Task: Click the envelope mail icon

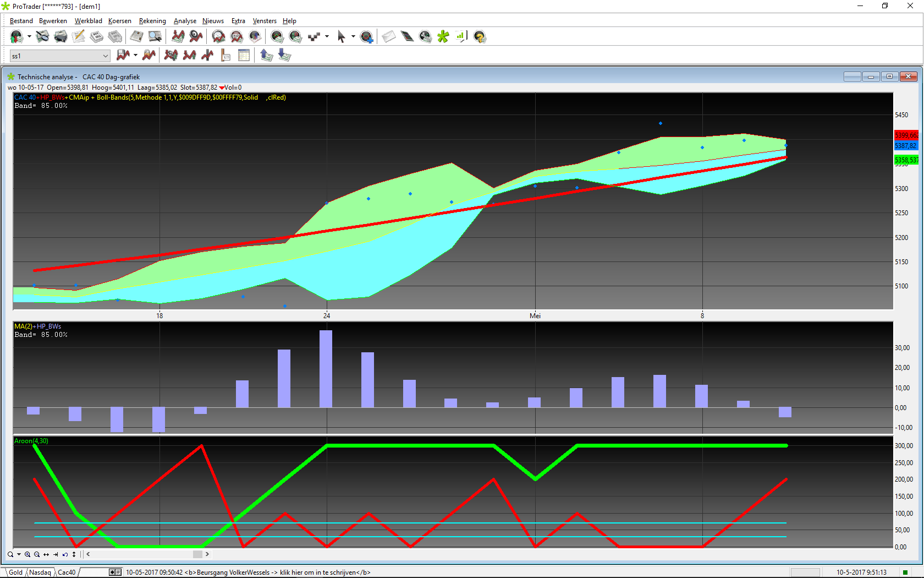Action: click(389, 37)
